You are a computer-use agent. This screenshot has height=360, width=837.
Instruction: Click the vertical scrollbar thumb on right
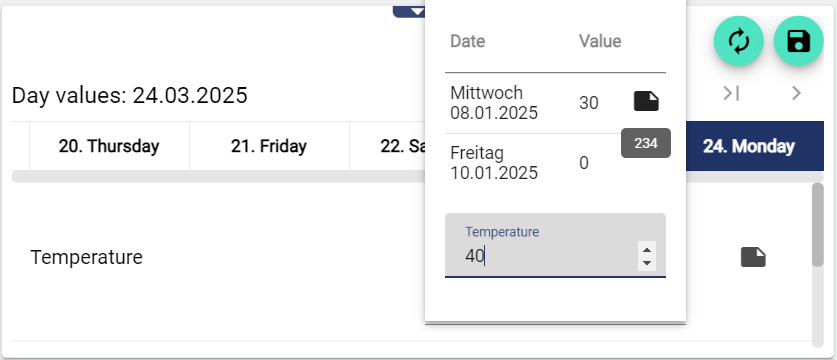pos(817,224)
